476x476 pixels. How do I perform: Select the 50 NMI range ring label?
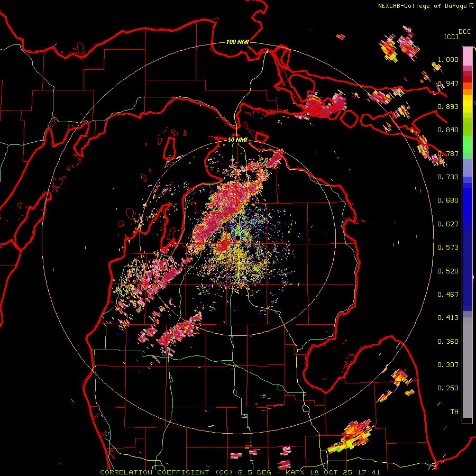[x=237, y=140]
